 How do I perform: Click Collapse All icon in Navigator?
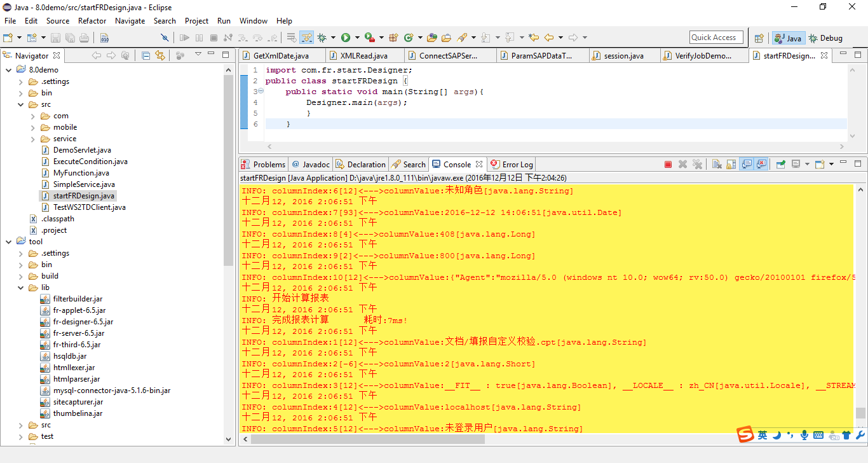click(x=146, y=55)
